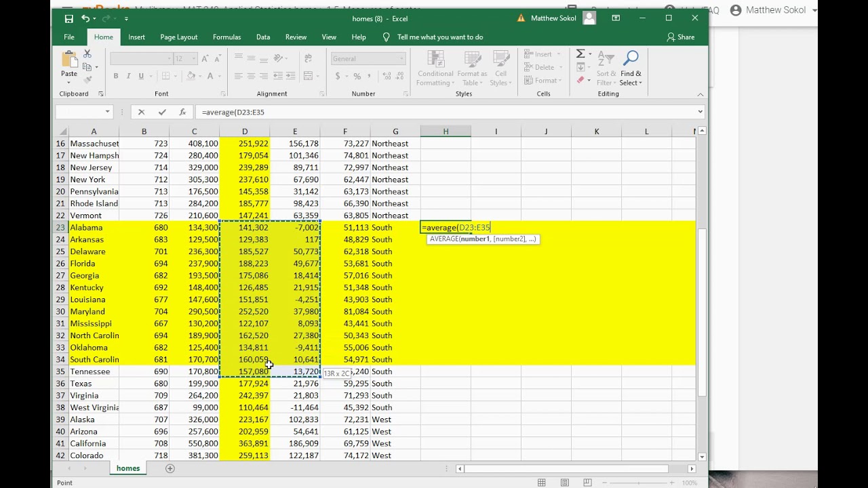This screenshot has height=488, width=868.
Task: Open the Sort & Filter menu
Action: tap(606, 68)
